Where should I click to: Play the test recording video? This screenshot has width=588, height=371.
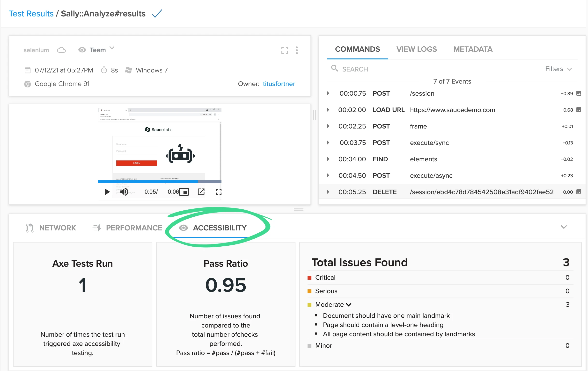(x=107, y=192)
